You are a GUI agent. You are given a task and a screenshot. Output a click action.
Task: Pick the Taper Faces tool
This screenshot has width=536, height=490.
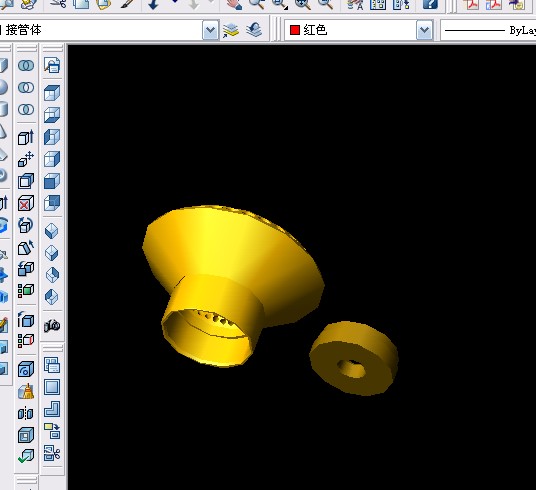point(26,247)
